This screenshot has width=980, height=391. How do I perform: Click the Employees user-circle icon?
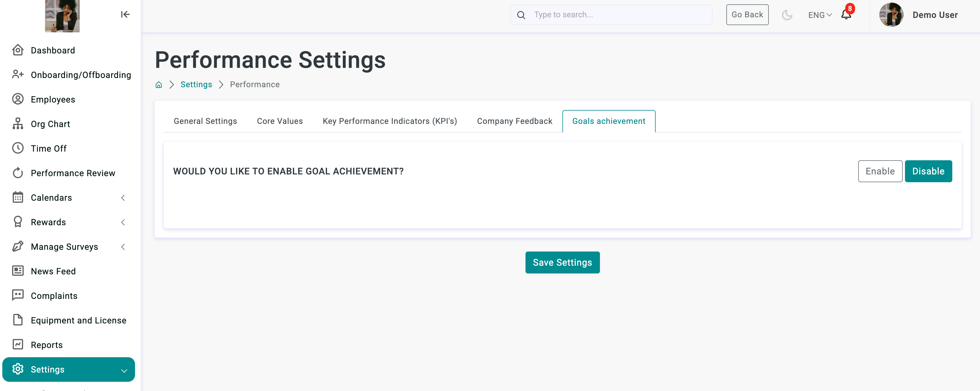[18, 99]
